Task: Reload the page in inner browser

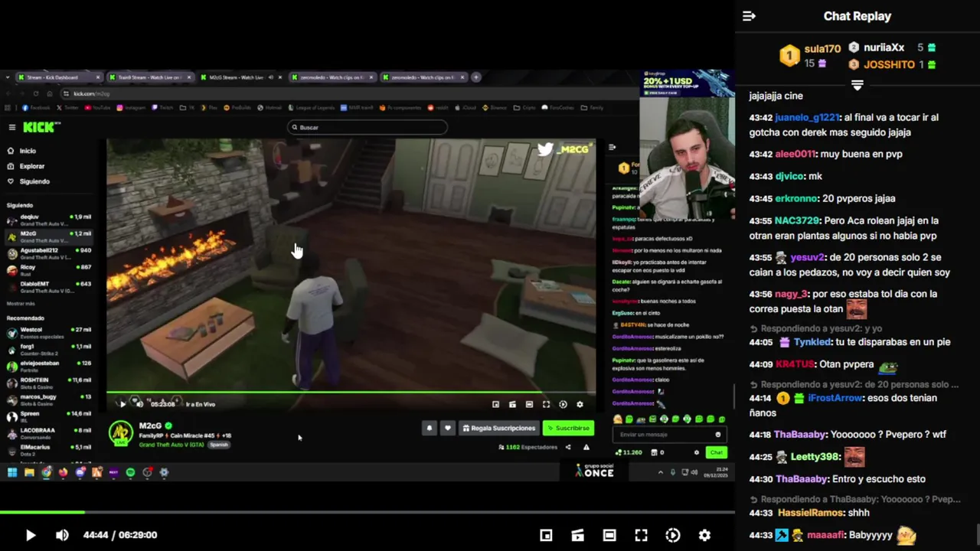Action: tap(35, 93)
